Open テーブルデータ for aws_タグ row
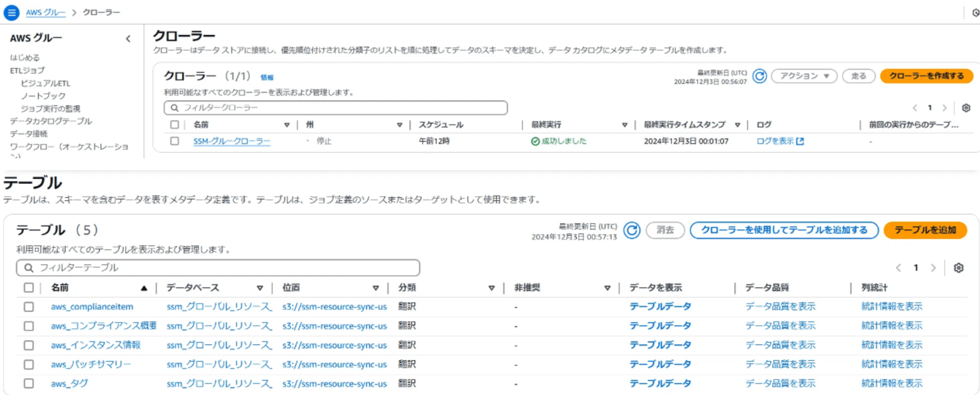980x395 pixels. click(x=660, y=384)
